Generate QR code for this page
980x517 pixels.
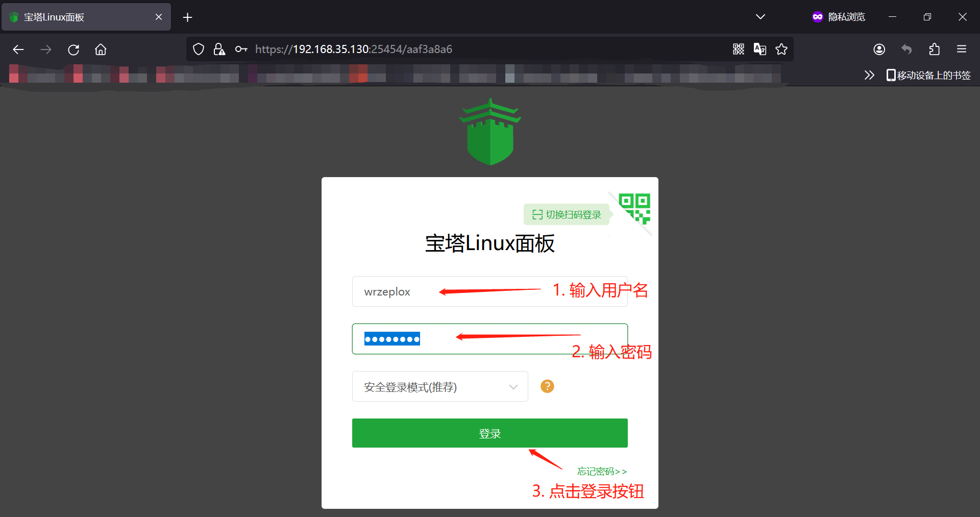[x=738, y=49]
